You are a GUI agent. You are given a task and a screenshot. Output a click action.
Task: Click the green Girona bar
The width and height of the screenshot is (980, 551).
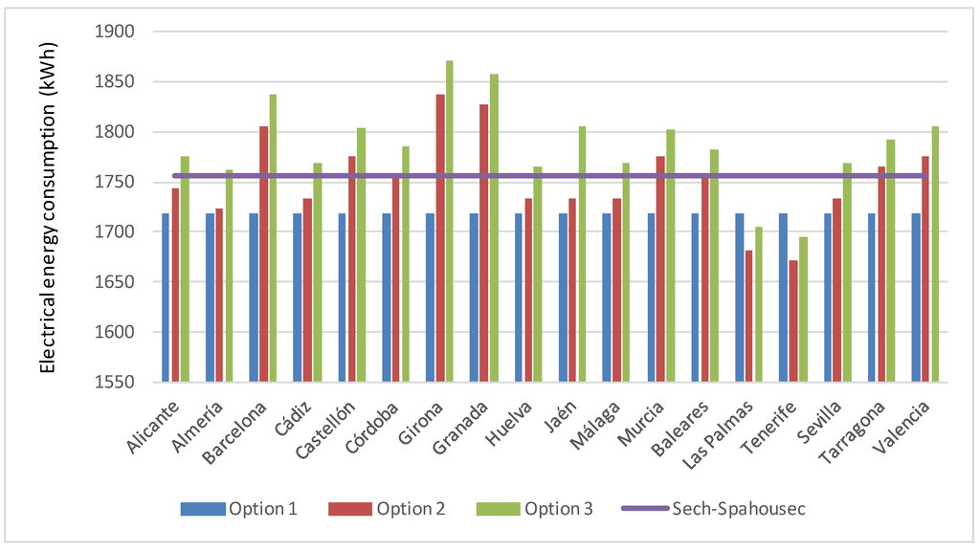pyautogui.click(x=449, y=221)
